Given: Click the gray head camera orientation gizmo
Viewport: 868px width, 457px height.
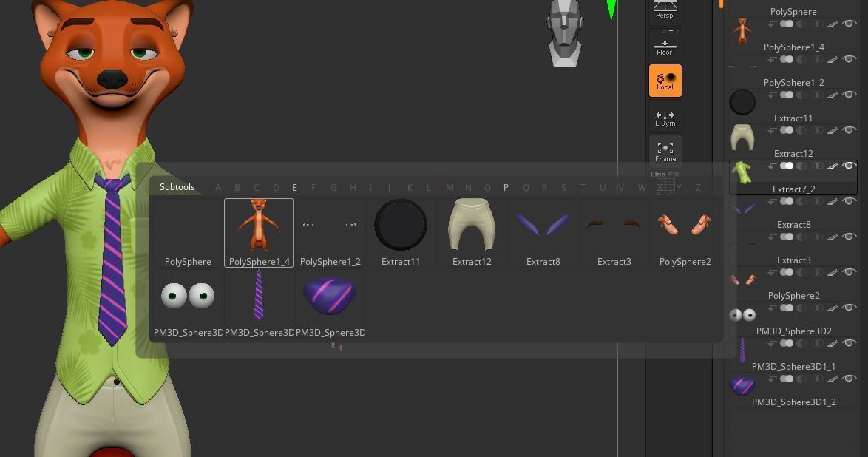Looking at the screenshot, I should click(565, 33).
